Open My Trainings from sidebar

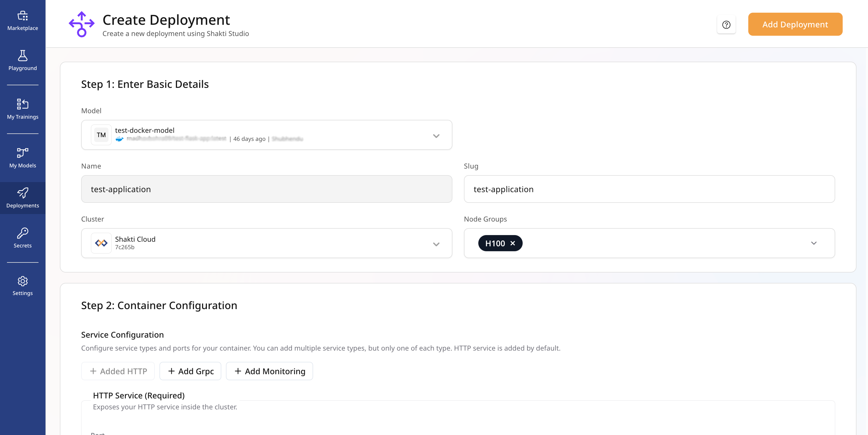pos(22,109)
